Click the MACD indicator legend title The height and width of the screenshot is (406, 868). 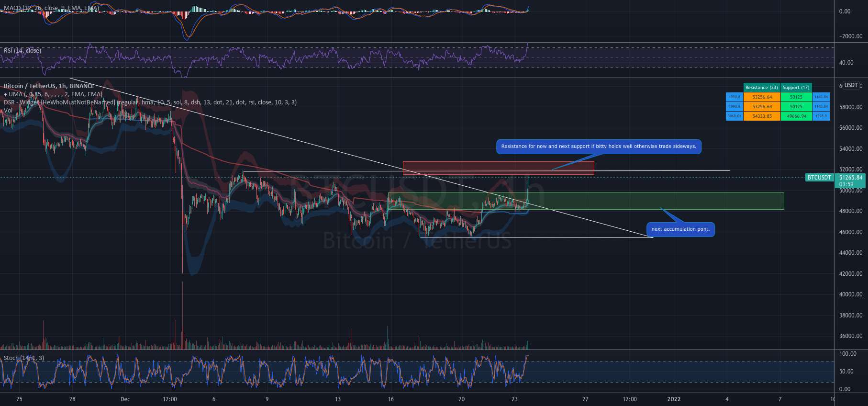[x=50, y=8]
